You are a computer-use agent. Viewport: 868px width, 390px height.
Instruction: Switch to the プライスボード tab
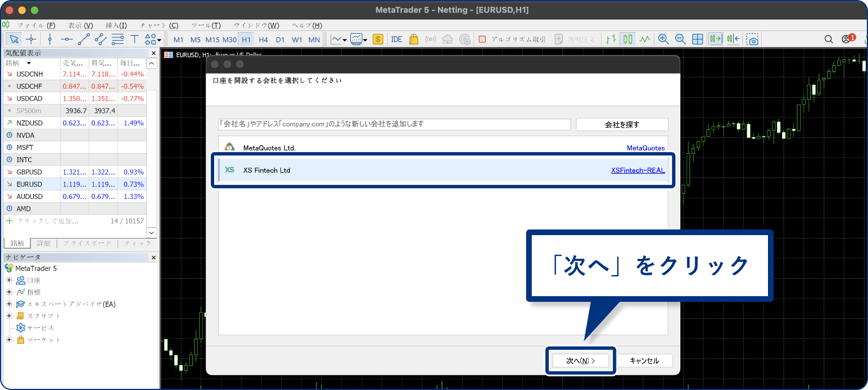click(x=86, y=243)
